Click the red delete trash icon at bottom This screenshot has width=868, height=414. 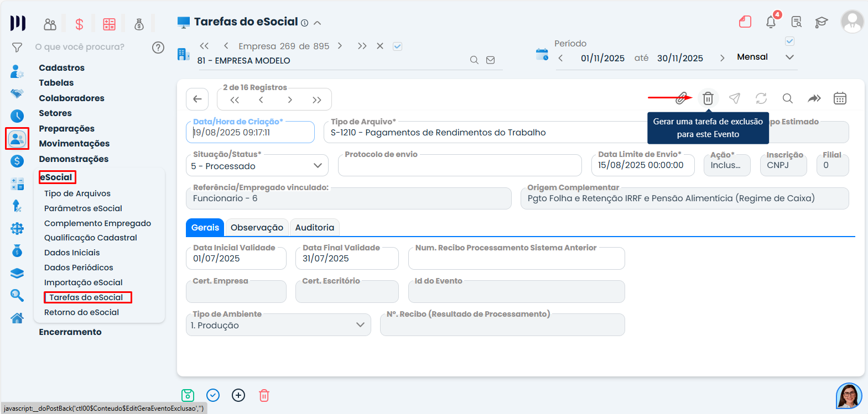[x=264, y=395]
